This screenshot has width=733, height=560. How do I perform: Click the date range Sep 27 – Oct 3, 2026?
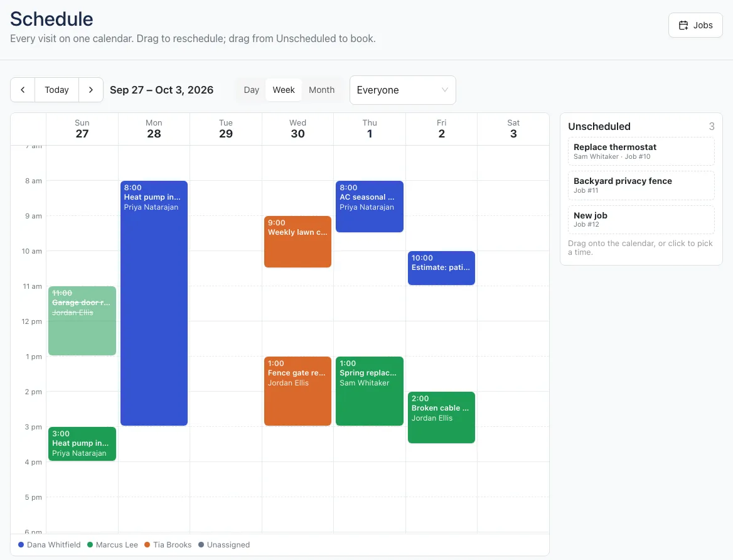161,90
